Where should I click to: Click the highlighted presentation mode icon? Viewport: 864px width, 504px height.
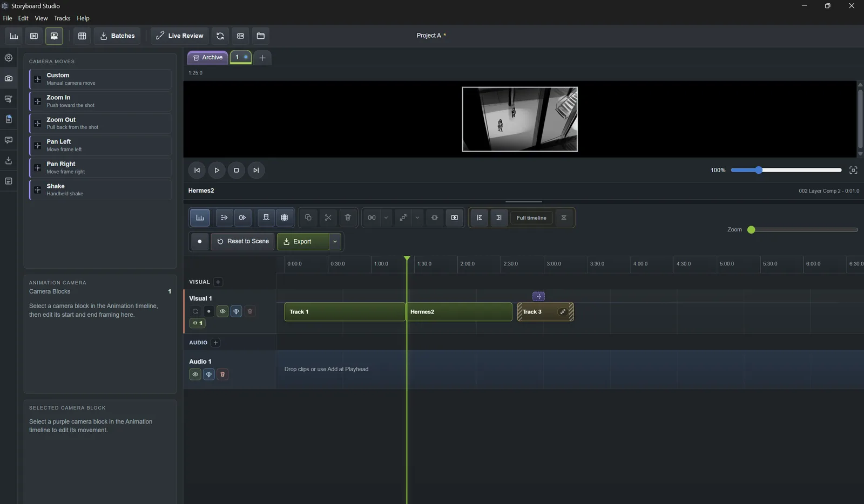coord(54,36)
